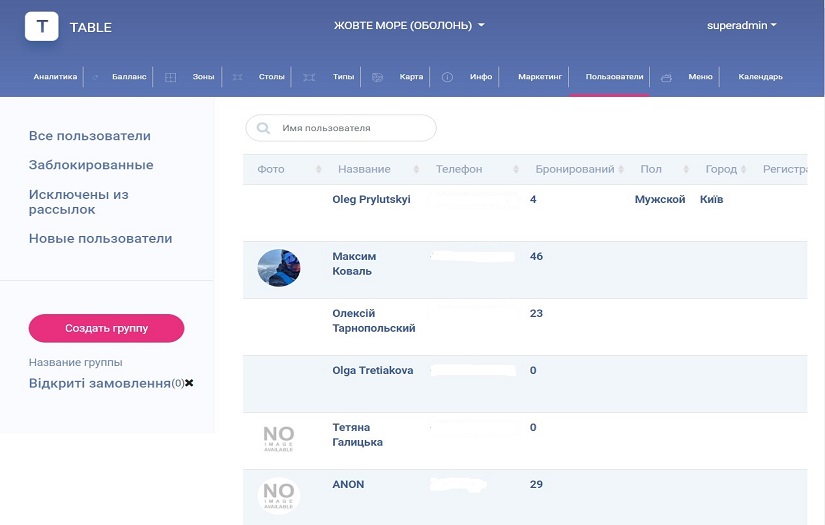Sort by the Бронирований column arrows
825x525 pixels.
621,169
